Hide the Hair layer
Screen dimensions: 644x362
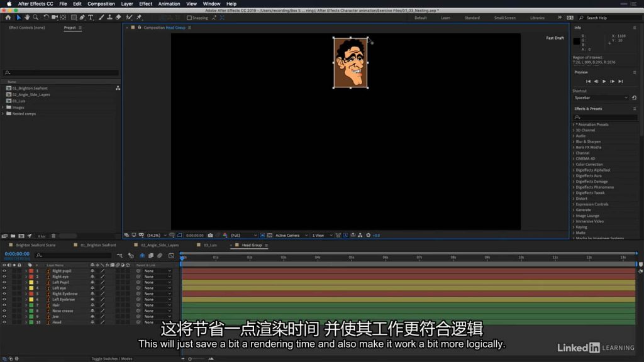point(4,305)
